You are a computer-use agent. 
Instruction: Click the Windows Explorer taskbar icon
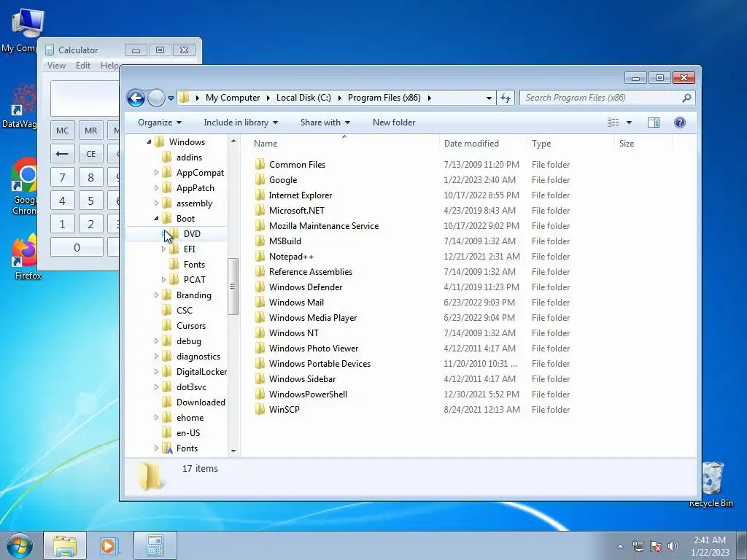tap(65, 545)
